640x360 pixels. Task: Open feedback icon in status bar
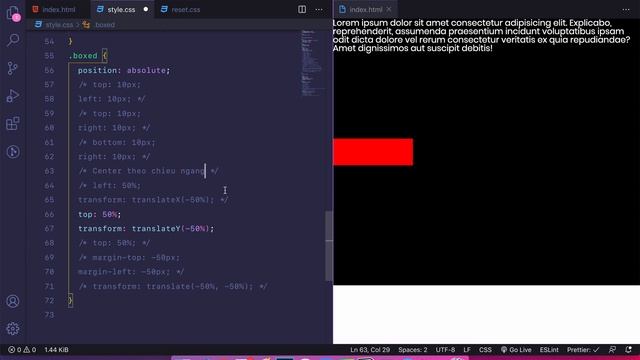click(612, 350)
